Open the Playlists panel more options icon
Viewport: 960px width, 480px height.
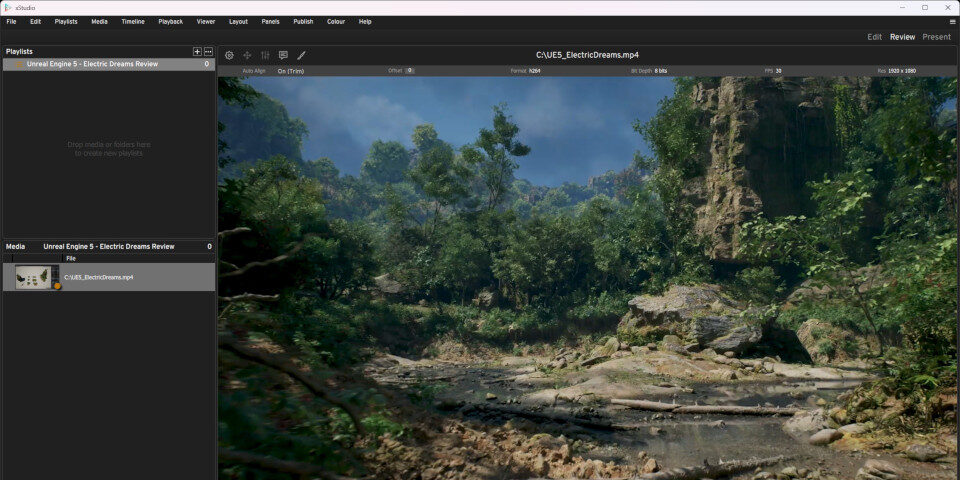(x=208, y=51)
